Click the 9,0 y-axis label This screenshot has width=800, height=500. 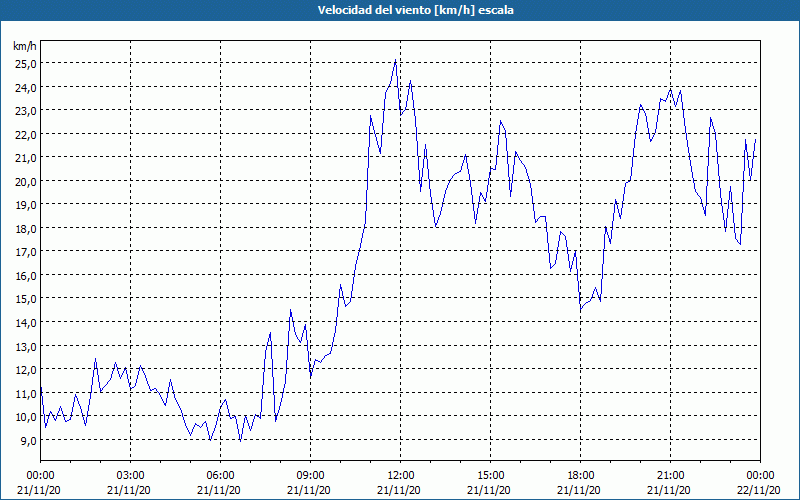point(28,441)
